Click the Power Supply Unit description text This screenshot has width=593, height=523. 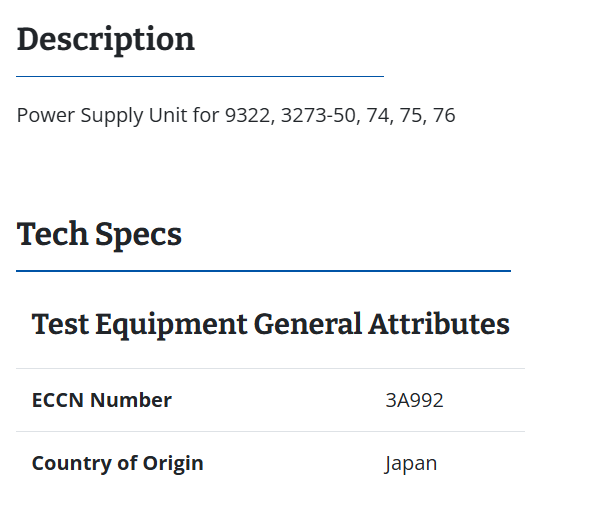click(x=236, y=115)
